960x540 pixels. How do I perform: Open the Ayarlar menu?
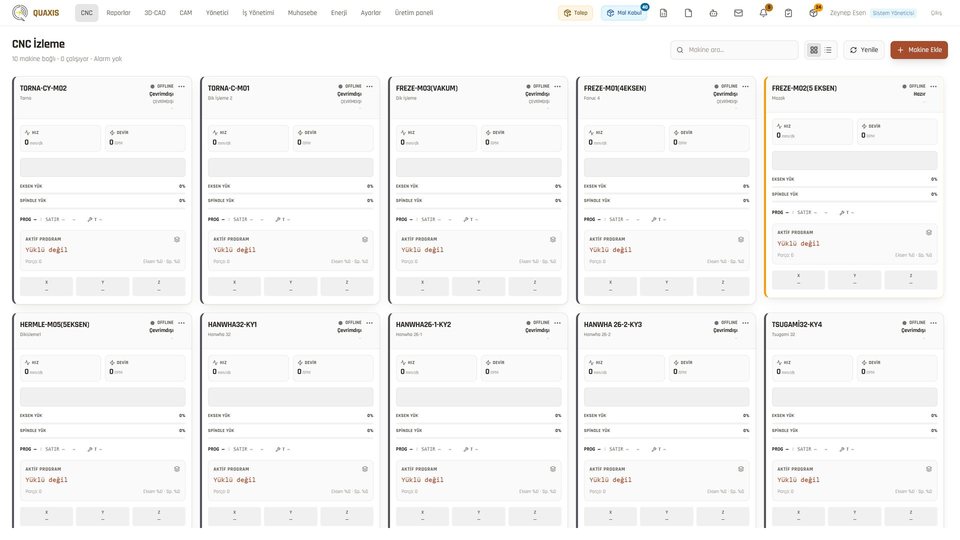(x=370, y=13)
